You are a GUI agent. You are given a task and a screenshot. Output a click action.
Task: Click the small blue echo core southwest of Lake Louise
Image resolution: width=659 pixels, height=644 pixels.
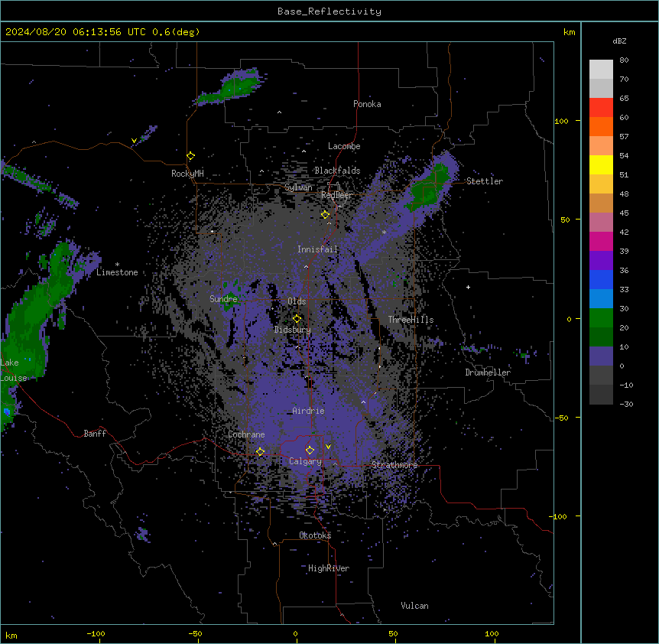coord(7,411)
